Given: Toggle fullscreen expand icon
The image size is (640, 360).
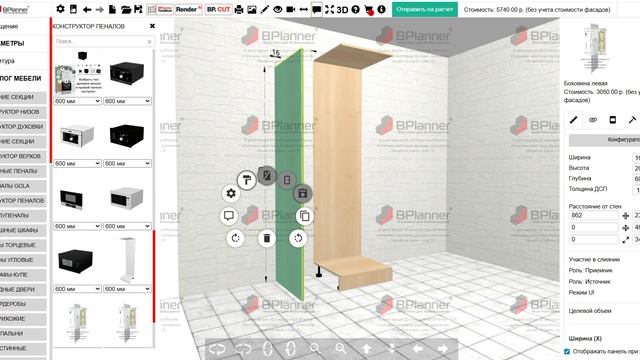Looking at the screenshot, I should click(329, 9).
